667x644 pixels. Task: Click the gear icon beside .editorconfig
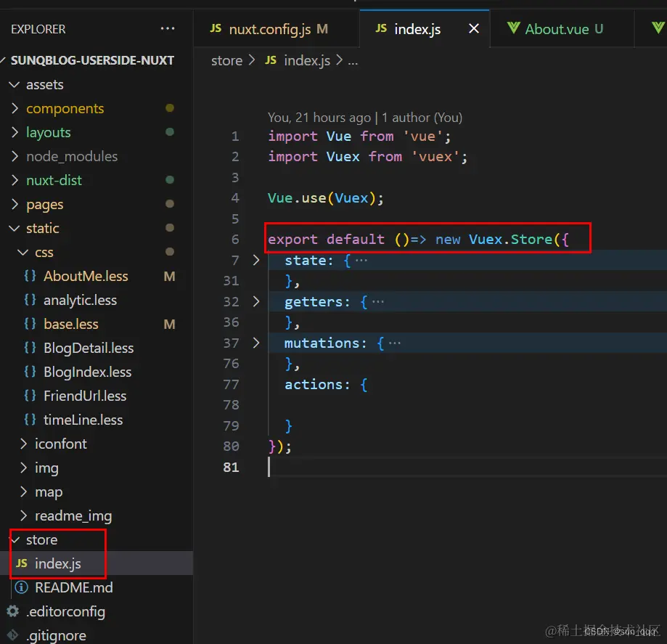[13, 611]
